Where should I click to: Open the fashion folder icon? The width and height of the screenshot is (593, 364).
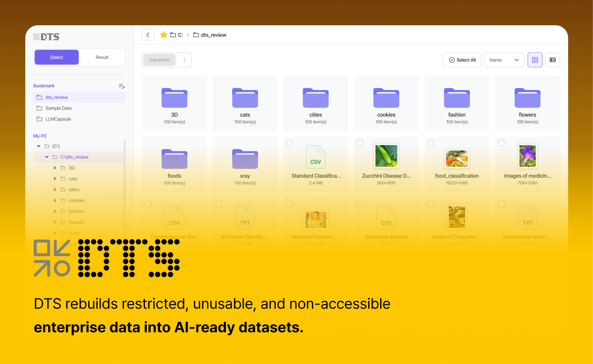[457, 98]
